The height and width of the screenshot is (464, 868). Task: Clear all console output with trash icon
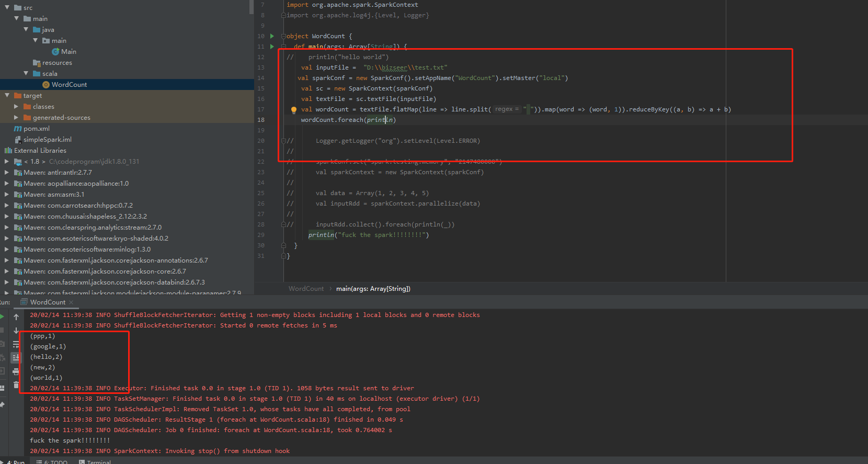click(x=16, y=384)
